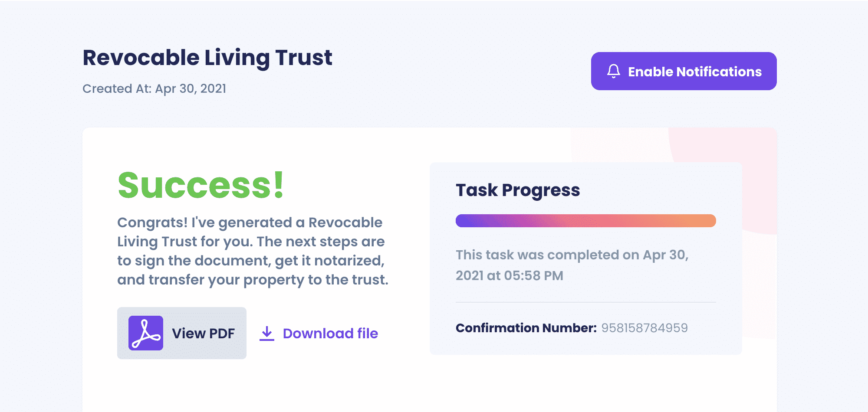
Task: Click the purple PDF document icon
Action: (146, 333)
